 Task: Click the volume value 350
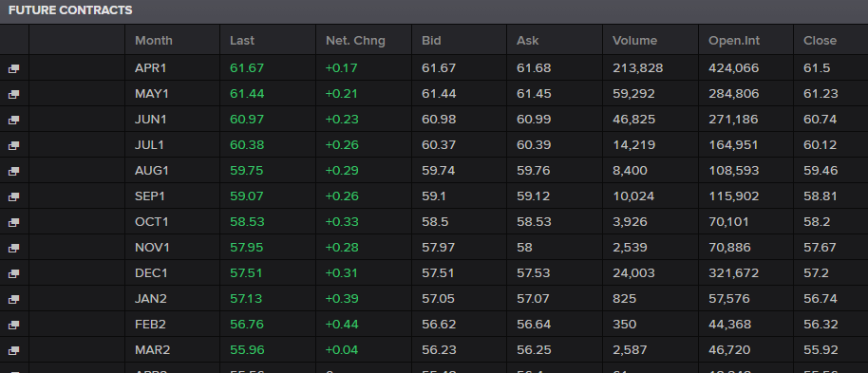tap(625, 324)
